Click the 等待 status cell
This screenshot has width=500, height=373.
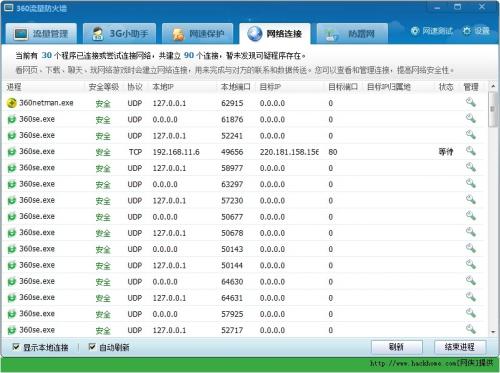[x=446, y=152]
